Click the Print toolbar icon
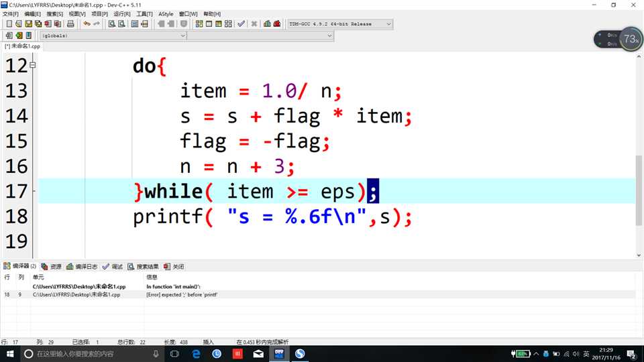644x362 pixels. point(70,24)
